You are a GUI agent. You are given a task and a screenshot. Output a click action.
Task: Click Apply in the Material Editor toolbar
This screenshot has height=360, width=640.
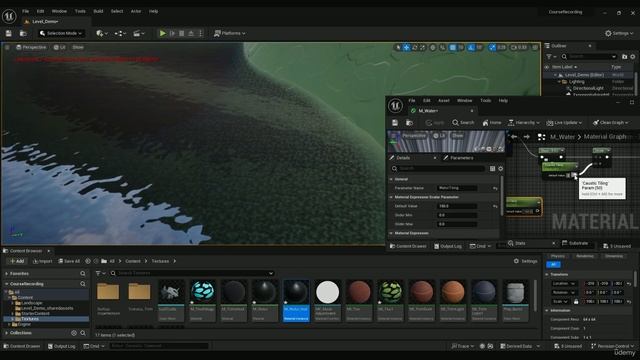point(435,122)
